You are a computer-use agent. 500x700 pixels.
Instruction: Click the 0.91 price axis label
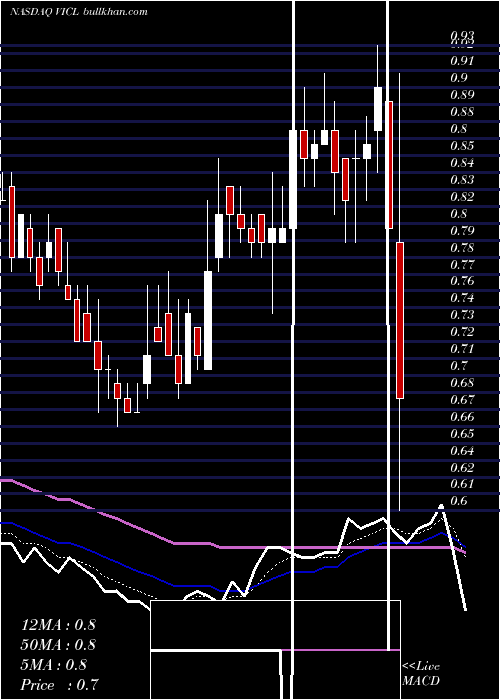pos(462,61)
